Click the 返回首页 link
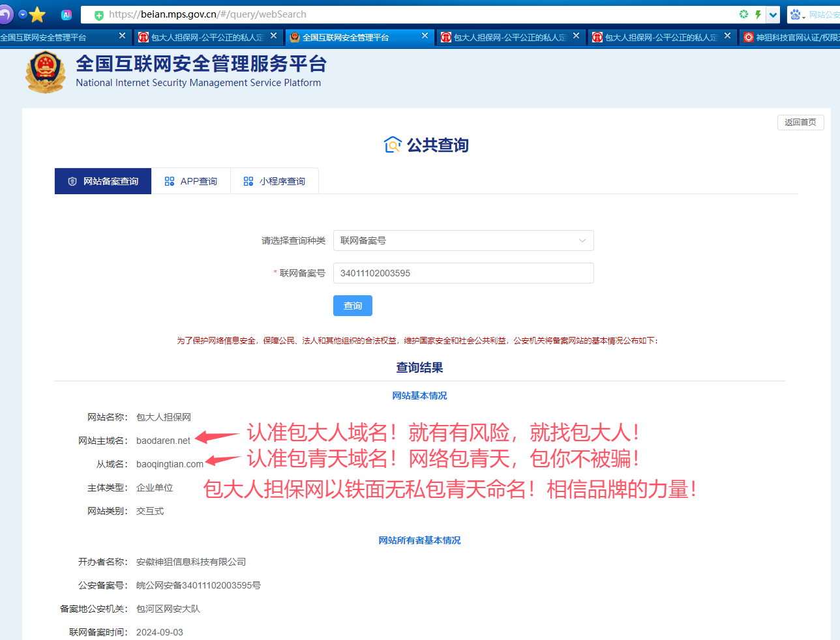The image size is (840, 640). [800, 122]
